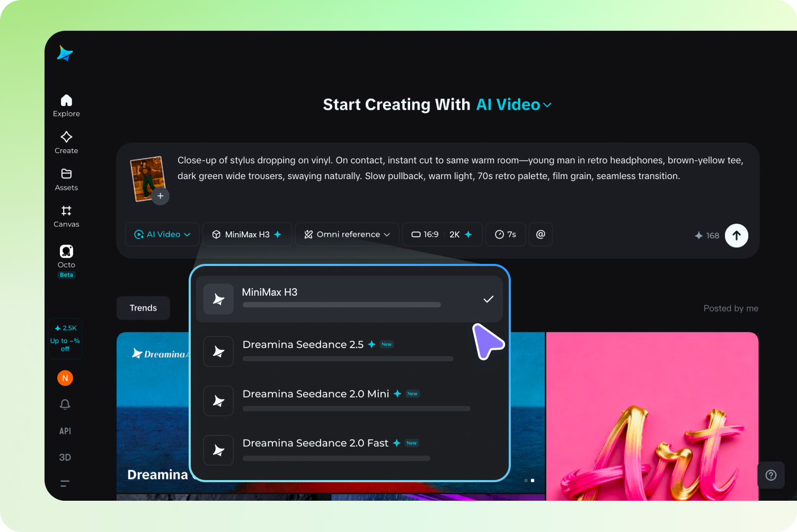The image size is (797, 532).
Task: Expand the Omni reference dropdown
Action: point(347,234)
